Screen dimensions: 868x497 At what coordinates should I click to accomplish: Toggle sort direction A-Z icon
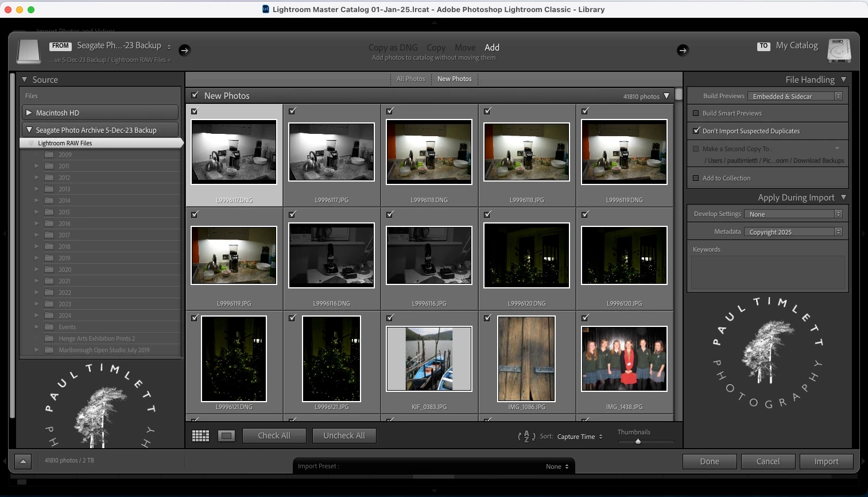pos(526,437)
